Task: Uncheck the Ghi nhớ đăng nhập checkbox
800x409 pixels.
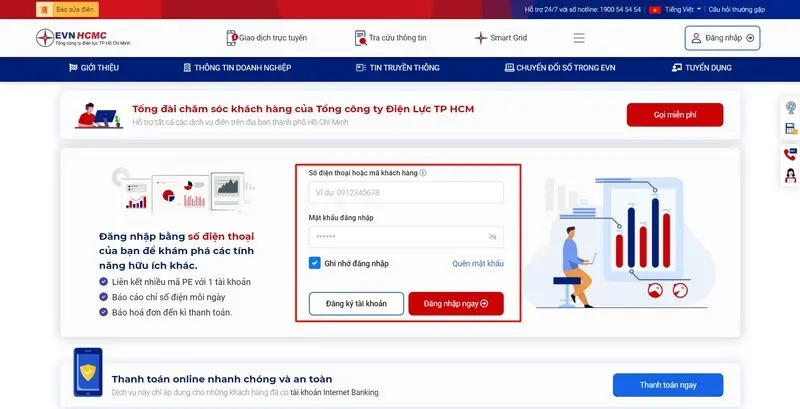Action: coord(315,263)
